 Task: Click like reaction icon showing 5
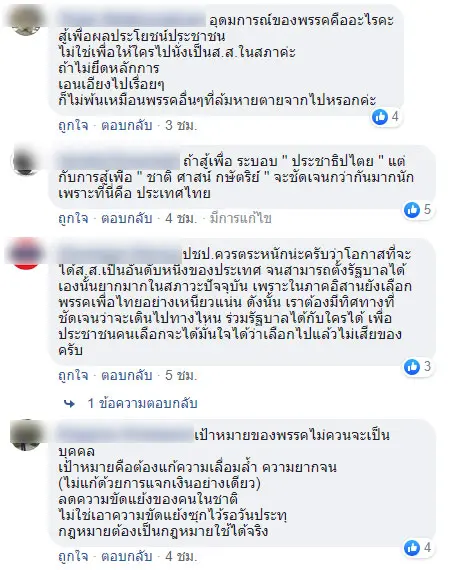pyautogui.click(x=412, y=210)
